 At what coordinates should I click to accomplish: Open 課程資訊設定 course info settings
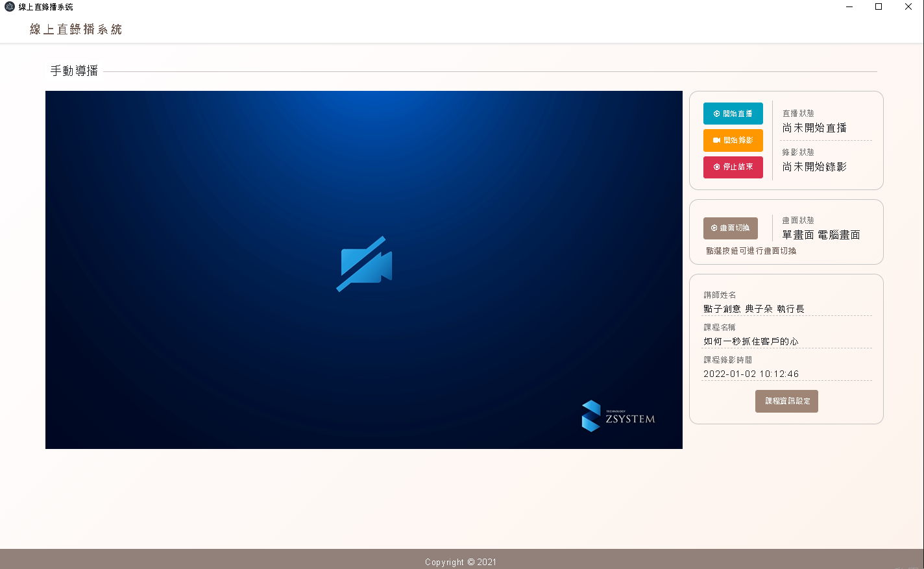(x=786, y=401)
